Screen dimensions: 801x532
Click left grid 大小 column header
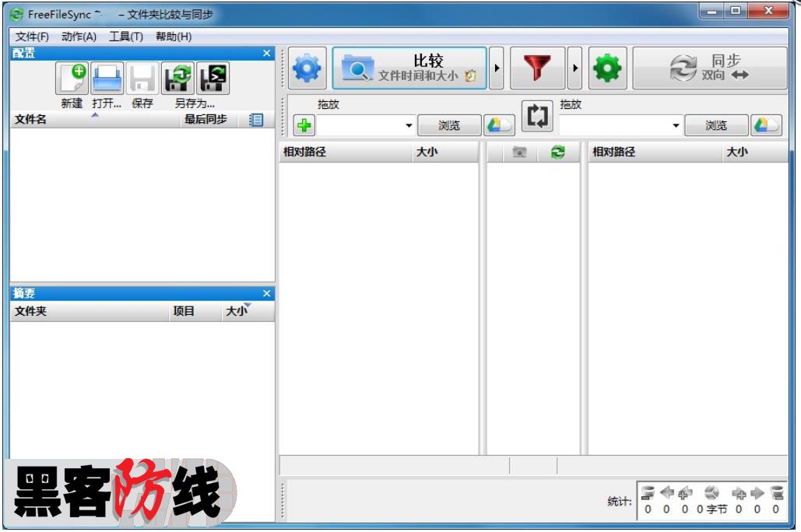coord(445,152)
